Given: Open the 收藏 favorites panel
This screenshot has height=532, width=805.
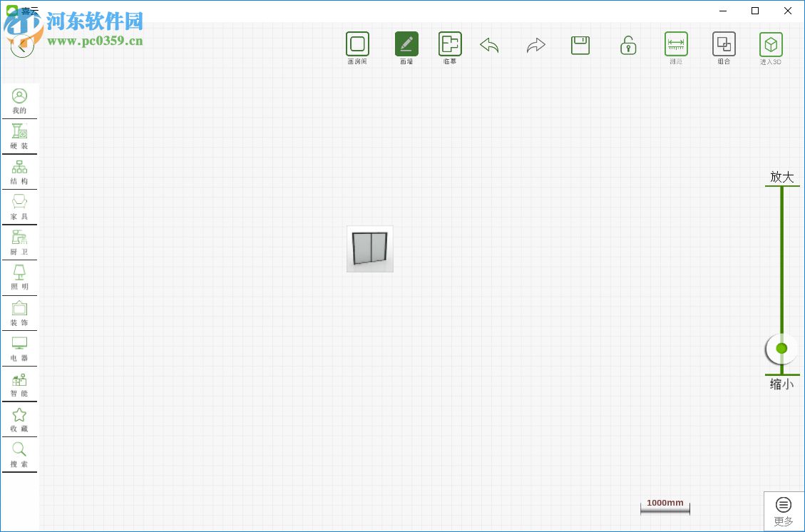Looking at the screenshot, I should click(x=19, y=419).
